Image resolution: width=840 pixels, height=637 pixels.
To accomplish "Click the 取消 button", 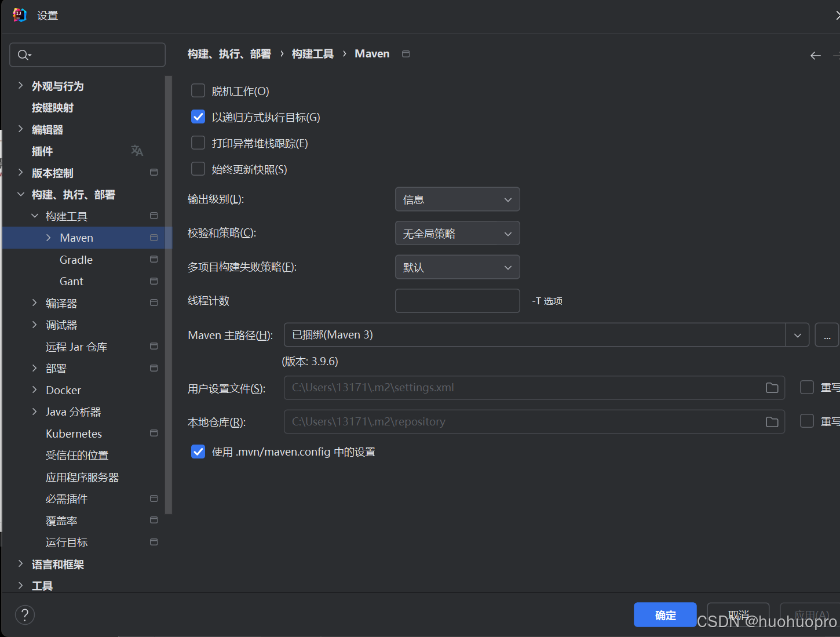I will pos(739,615).
